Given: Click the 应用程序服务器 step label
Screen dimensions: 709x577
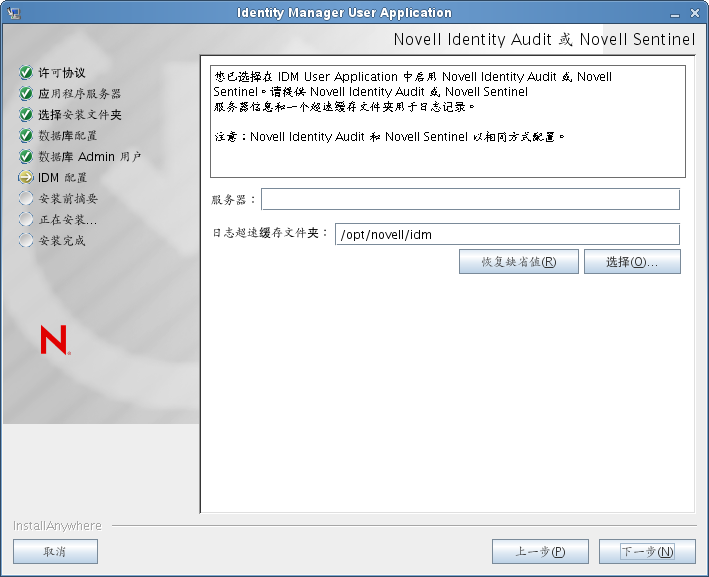Looking at the screenshot, I should click(80, 94).
